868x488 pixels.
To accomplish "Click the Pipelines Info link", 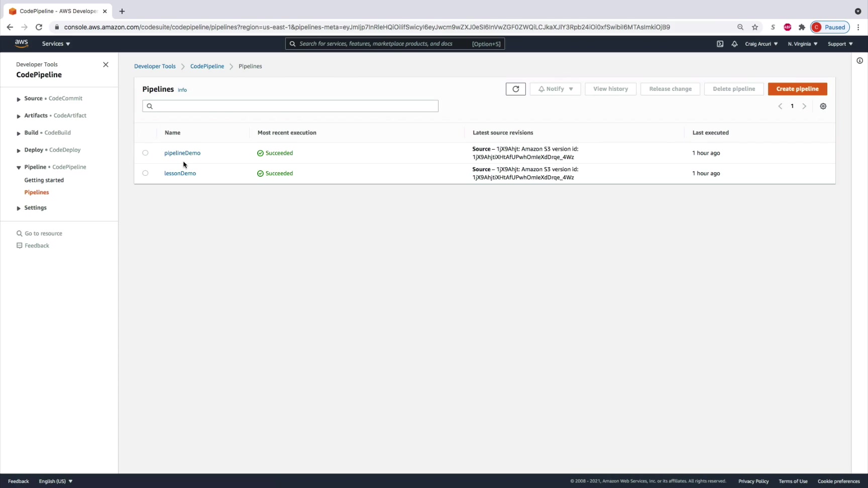I will [x=182, y=90].
